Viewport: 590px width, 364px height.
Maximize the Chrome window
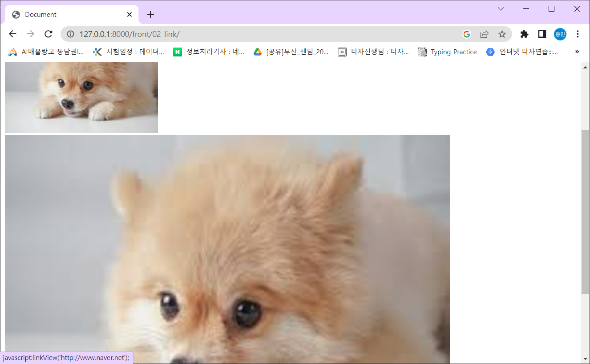[x=552, y=9]
